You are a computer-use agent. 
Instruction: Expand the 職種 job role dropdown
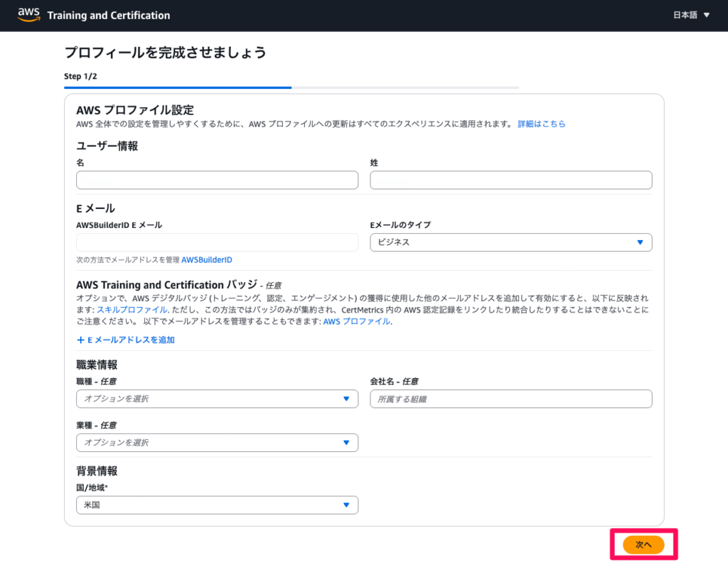point(217,399)
